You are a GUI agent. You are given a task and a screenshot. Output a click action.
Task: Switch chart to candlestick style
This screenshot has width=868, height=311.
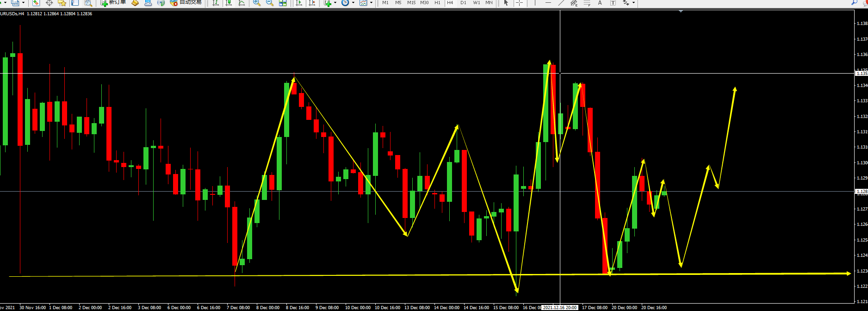coord(229,3)
